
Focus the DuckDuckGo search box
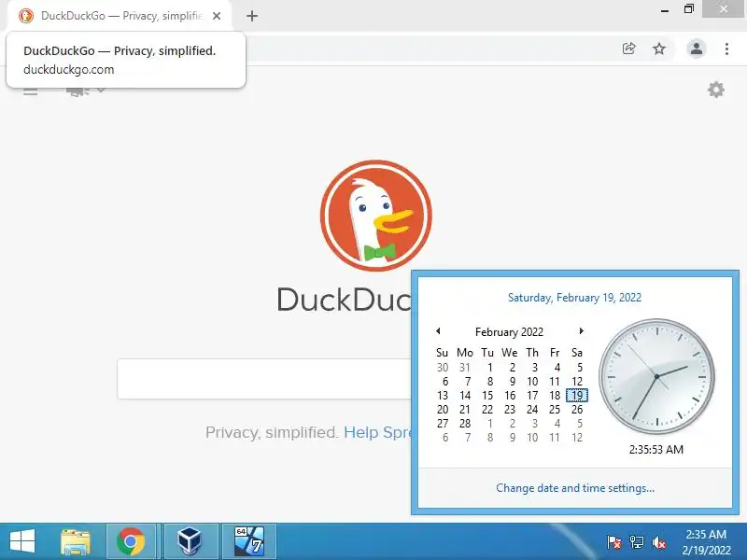click(264, 379)
